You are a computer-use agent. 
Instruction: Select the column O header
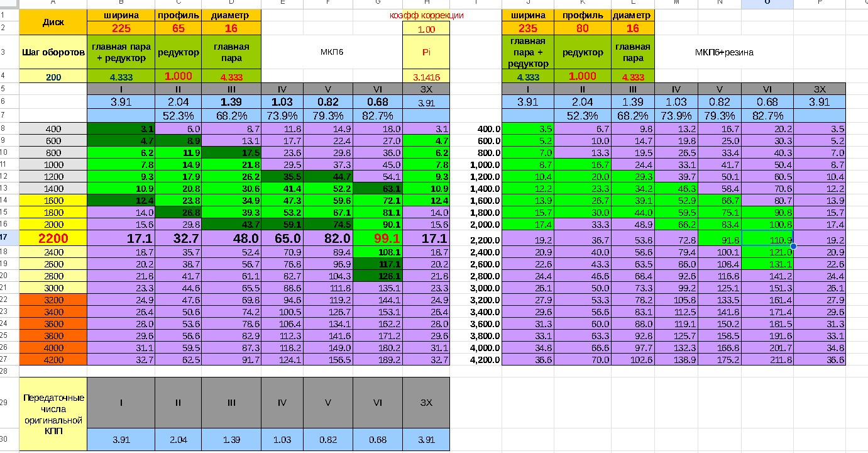point(767,4)
